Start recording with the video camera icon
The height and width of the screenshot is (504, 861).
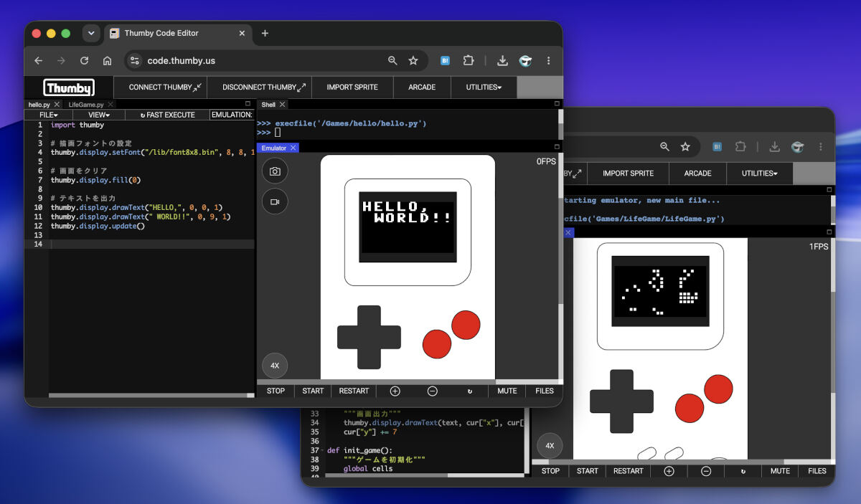click(275, 202)
